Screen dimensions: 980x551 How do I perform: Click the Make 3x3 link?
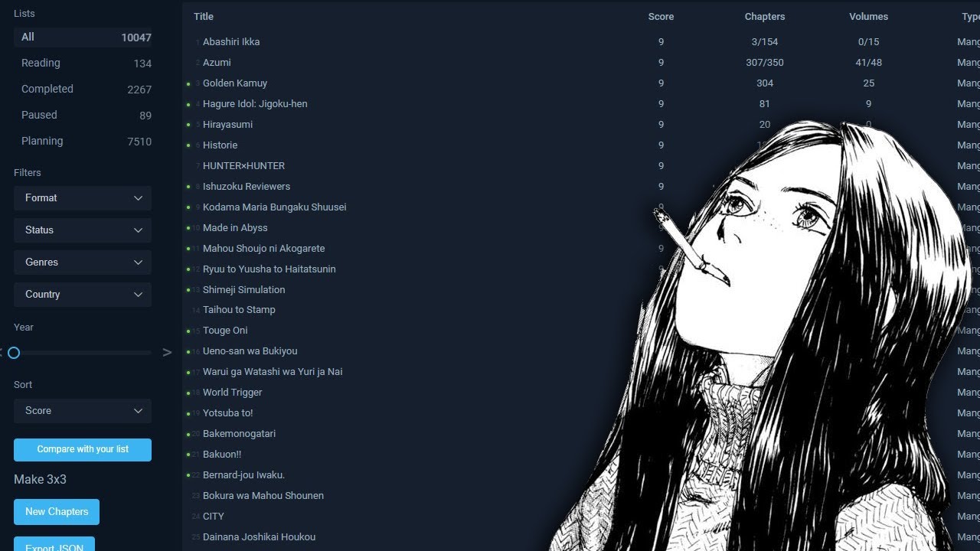(40, 479)
